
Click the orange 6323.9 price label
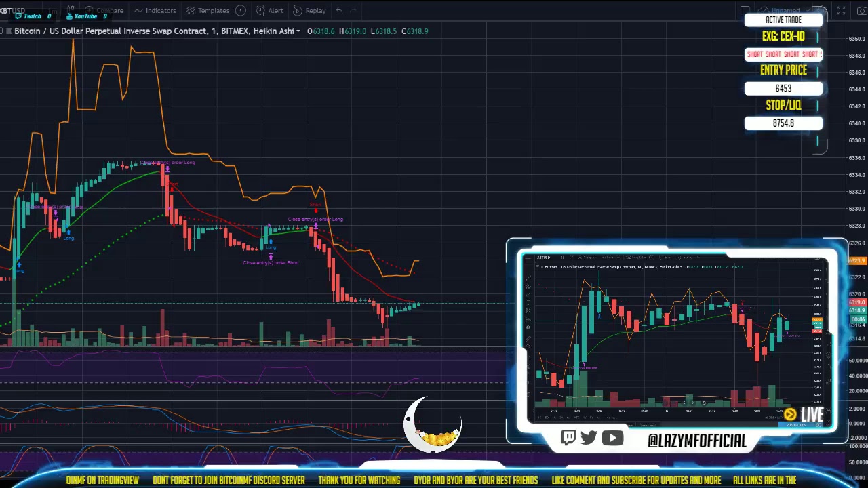(x=858, y=260)
